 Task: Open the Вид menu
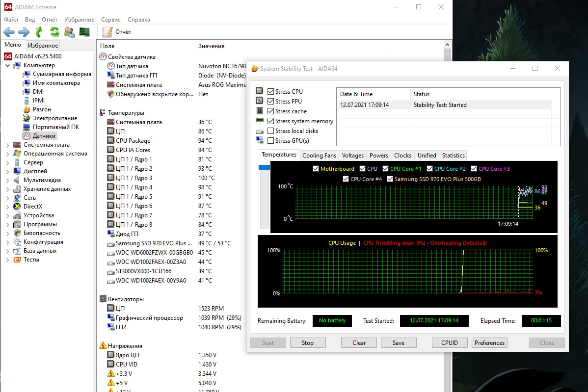[30, 20]
